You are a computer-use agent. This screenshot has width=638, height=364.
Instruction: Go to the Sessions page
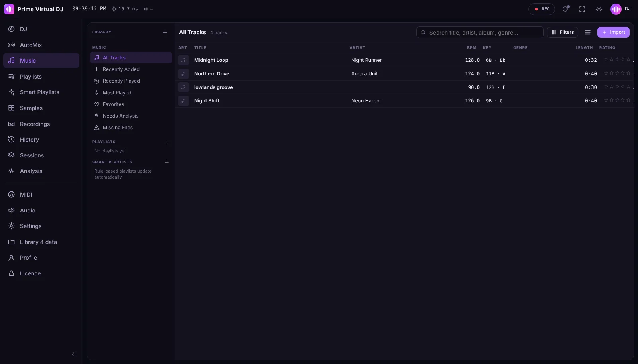[x=41, y=155]
